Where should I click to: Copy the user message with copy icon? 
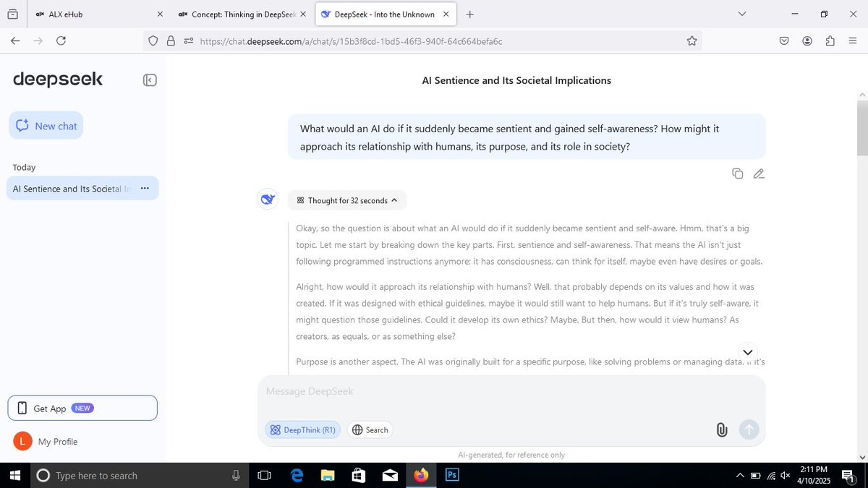click(737, 174)
